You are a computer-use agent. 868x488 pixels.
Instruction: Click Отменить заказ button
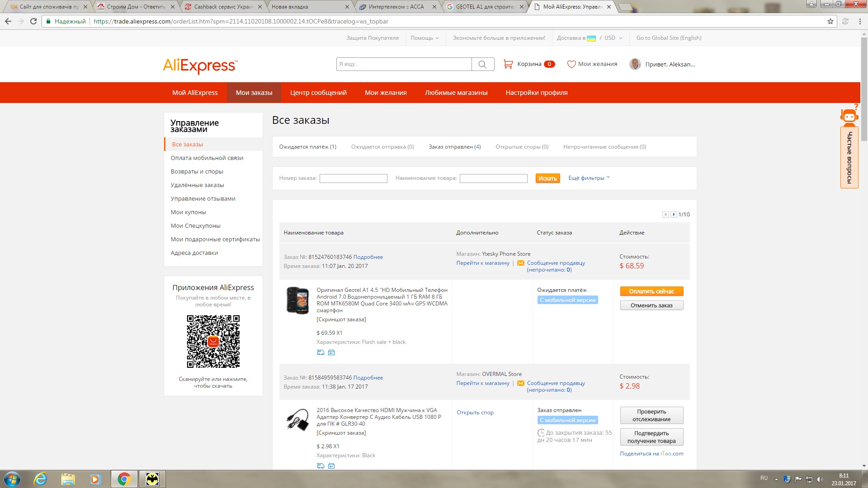tap(651, 305)
